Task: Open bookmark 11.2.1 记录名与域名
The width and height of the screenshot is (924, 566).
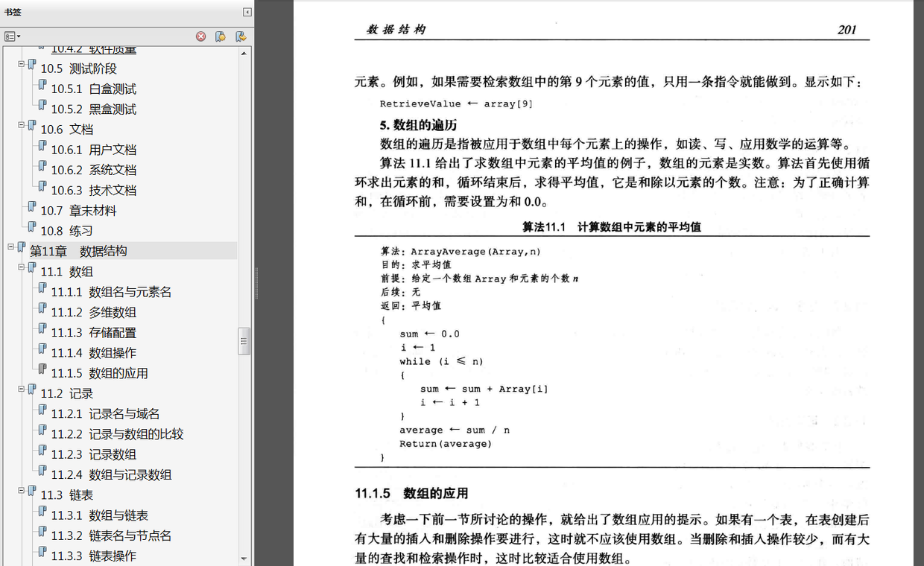Action: tap(105, 413)
